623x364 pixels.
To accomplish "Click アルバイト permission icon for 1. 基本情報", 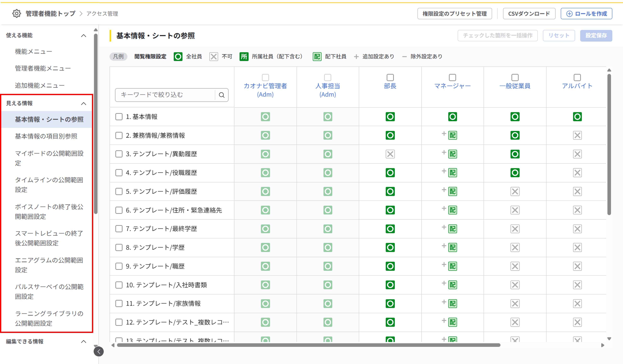I will tap(577, 117).
